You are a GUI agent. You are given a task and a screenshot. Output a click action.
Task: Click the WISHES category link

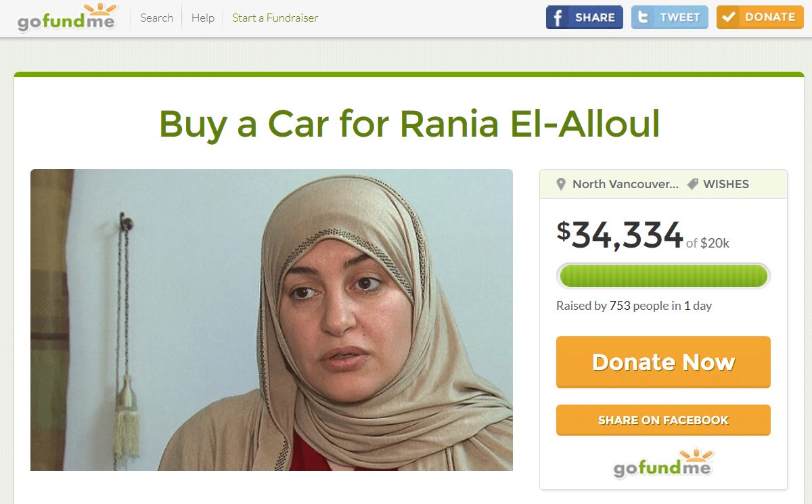726,184
